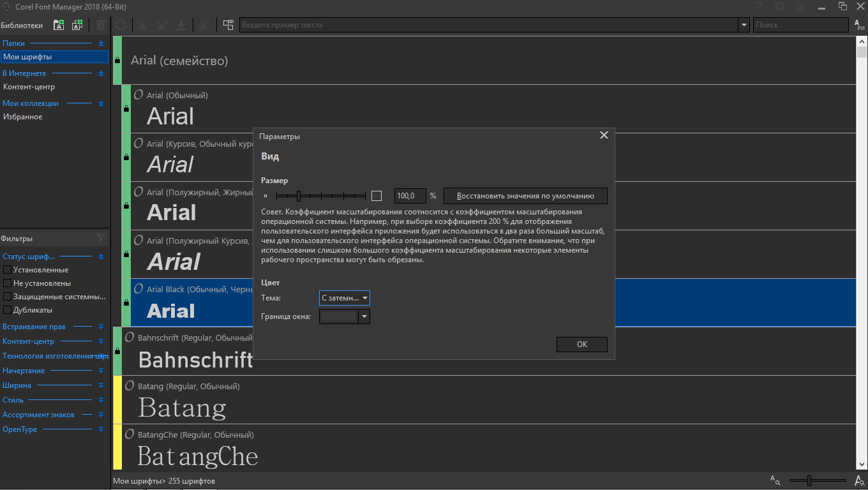
Task: Expand the Ассортимент знаков filter group
Action: click(101, 415)
